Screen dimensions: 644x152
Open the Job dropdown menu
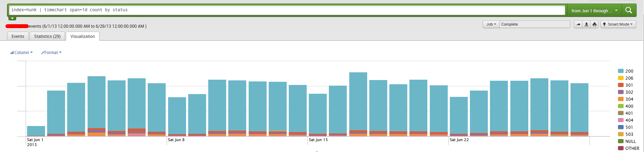pos(491,24)
